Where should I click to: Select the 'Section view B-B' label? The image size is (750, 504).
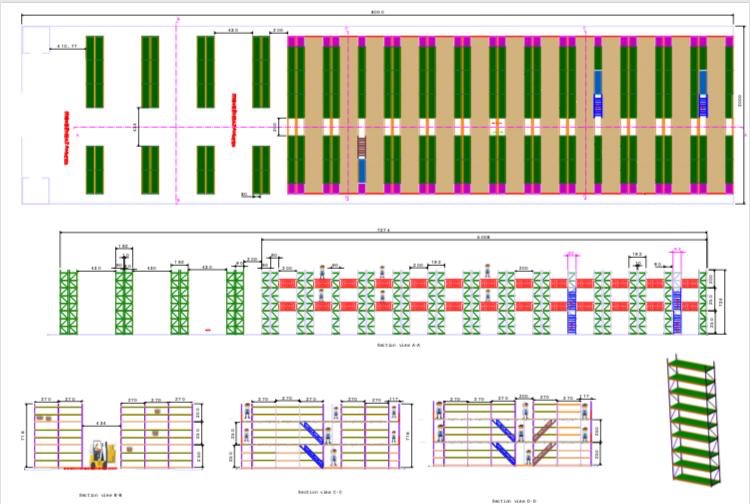pyautogui.click(x=101, y=493)
